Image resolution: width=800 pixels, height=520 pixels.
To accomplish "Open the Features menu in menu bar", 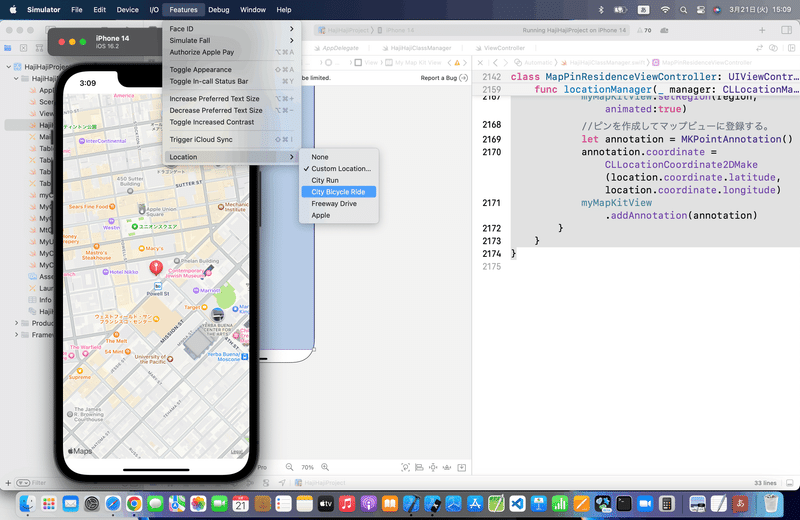I will point(183,10).
